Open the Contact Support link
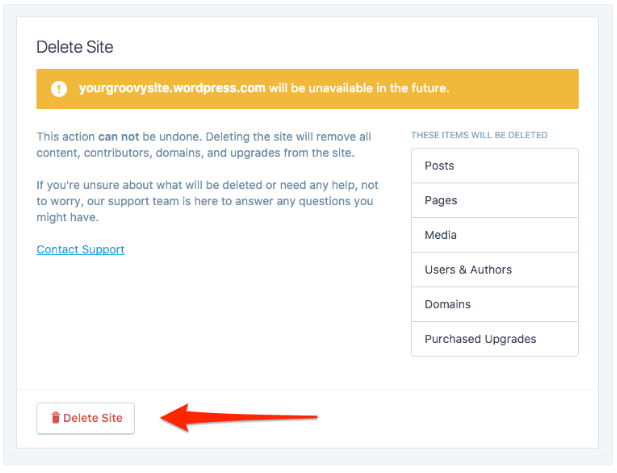Screen dimensions: 617x473 tap(80, 249)
